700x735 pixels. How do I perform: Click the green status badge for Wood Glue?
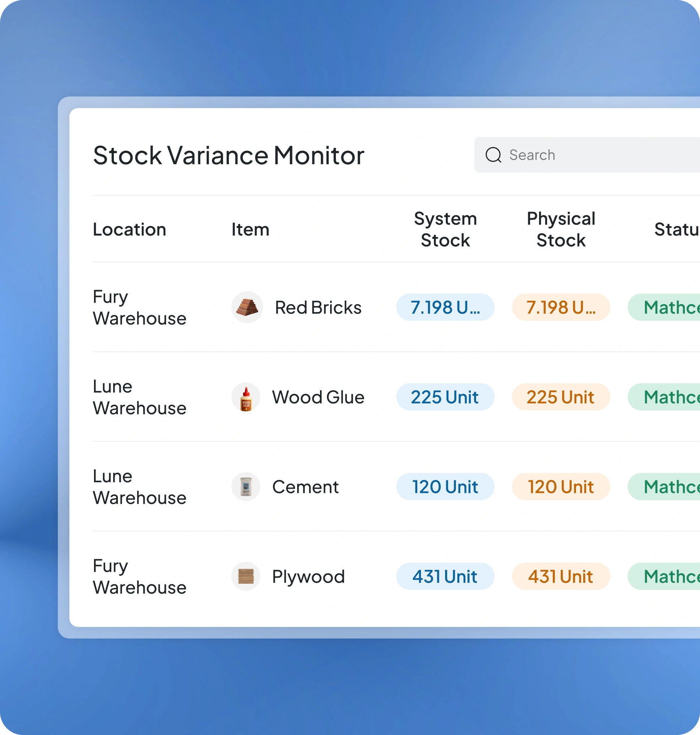(664, 397)
